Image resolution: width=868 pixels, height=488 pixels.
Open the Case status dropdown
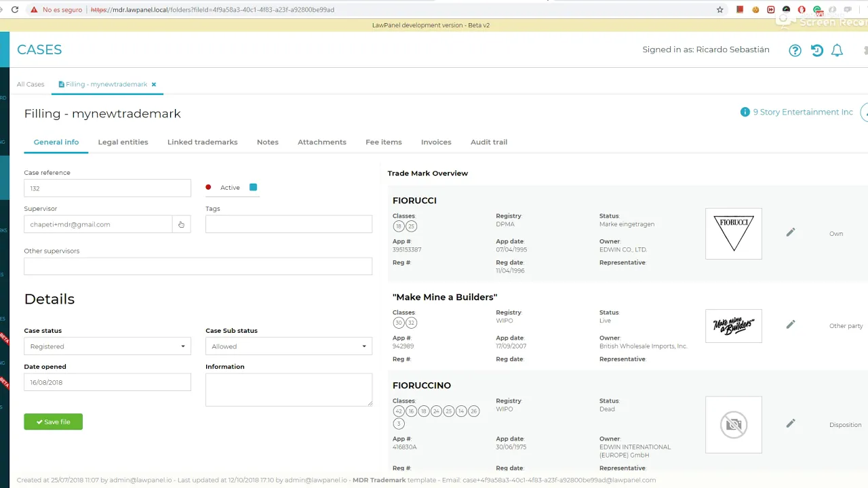(107, 346)
